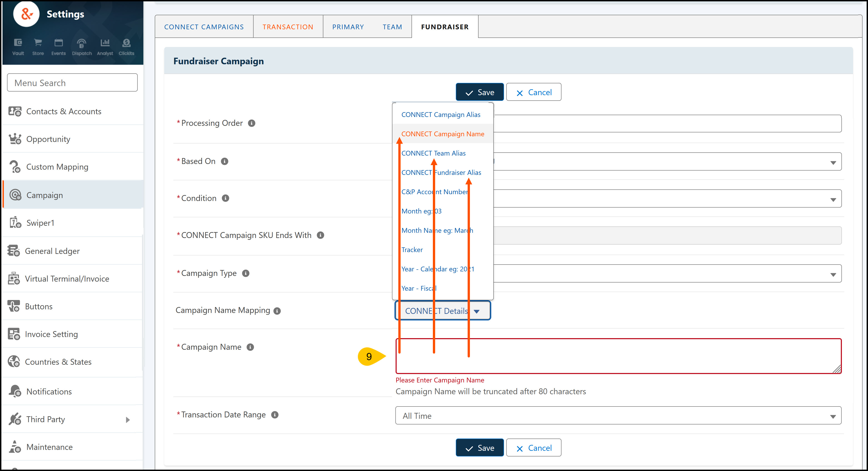
Task: Click the Opportunity sidebar icon
Action: (15, 139)
